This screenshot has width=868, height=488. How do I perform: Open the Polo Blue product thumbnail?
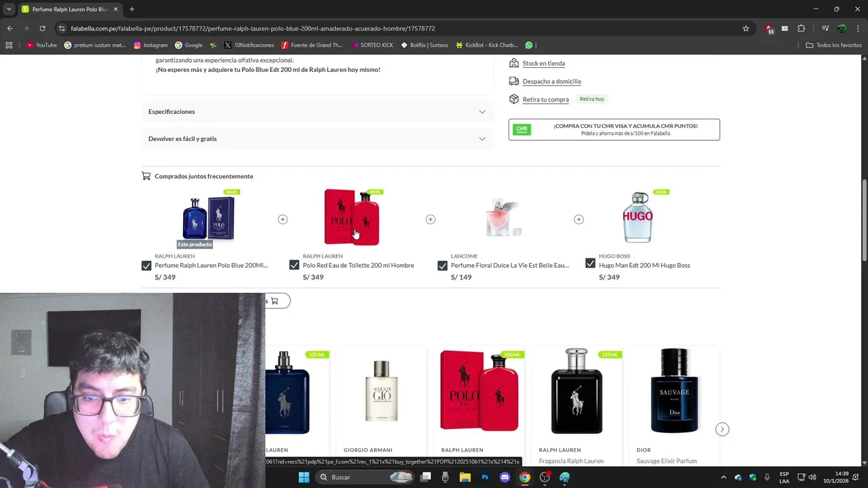click(x=209, y=218)
